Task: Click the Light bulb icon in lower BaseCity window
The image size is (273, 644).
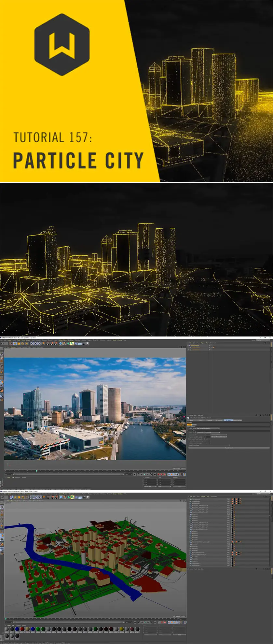Action: (88, 497)
